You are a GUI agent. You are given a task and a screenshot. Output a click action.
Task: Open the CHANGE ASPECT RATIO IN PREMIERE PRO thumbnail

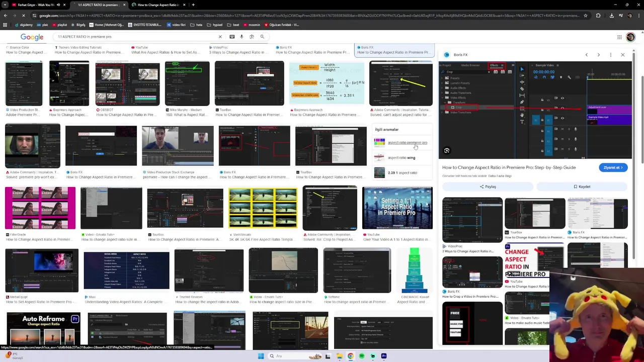pos(534,261)
